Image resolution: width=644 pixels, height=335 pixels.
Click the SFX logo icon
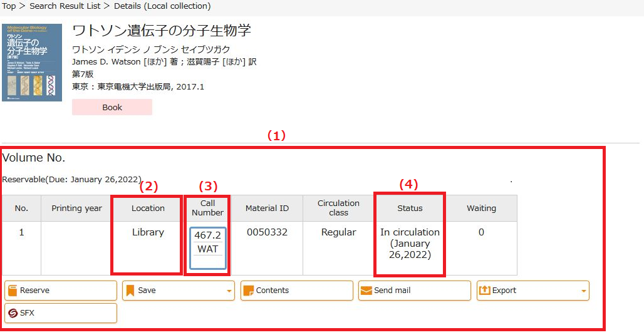point(13,313)
